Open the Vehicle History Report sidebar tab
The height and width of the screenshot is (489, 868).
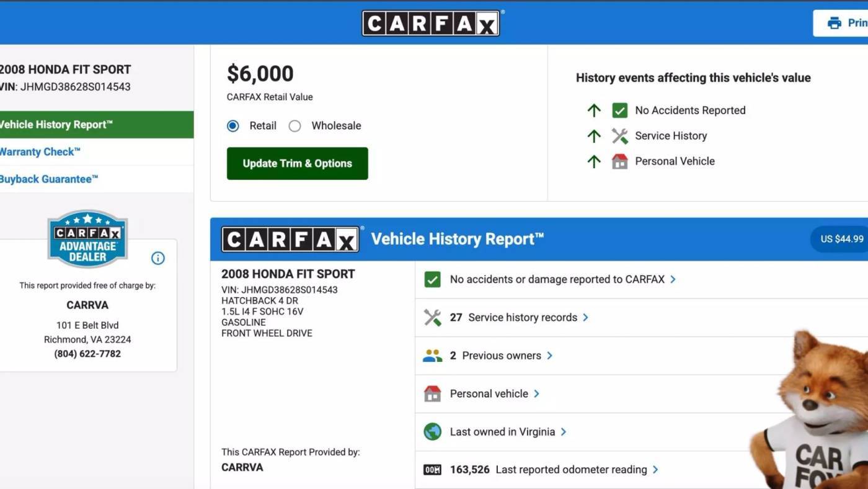pos(97,125)
